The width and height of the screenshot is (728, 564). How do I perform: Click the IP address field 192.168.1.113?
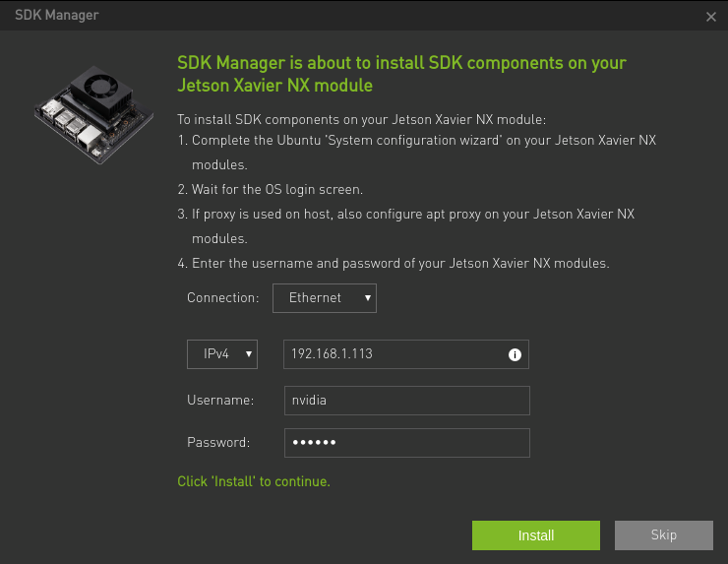[x=405, y=354]
